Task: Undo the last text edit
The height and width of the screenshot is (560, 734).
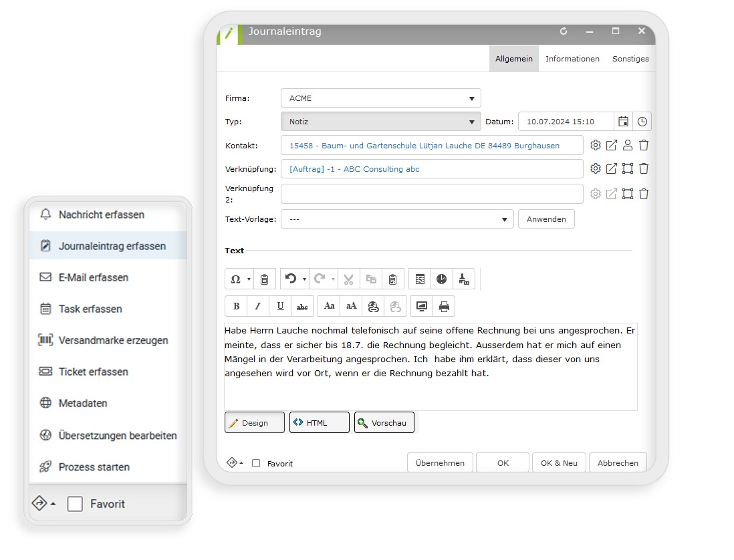Action: point(291,279)
